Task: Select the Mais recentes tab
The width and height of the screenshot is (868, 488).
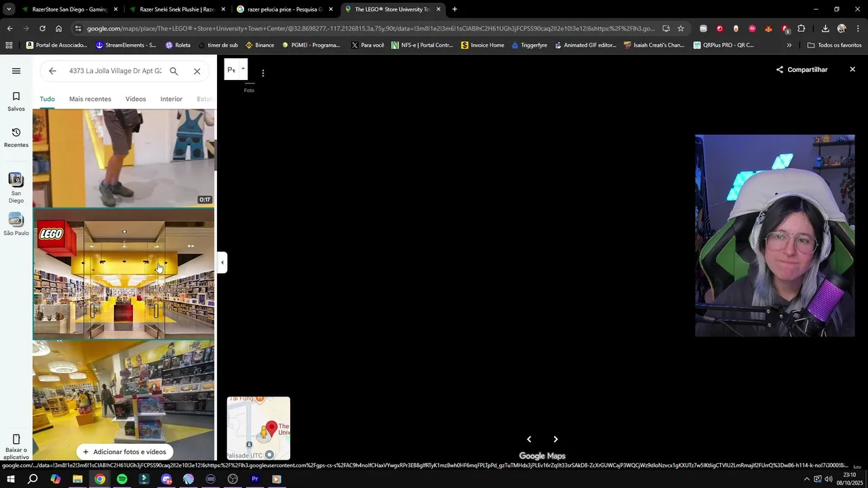Action: (90, 99)
